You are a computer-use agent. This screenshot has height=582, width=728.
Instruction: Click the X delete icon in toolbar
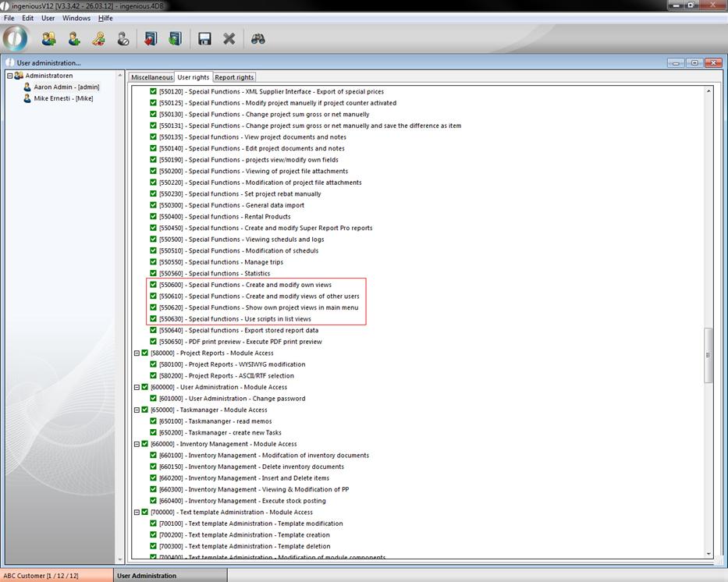point(229,38)
